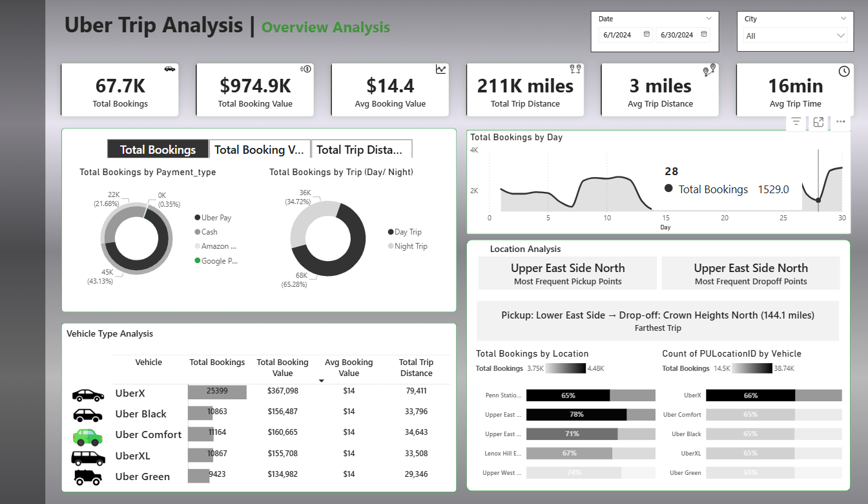Click the green Uber Comfort car icon

(x=88, y=437)
